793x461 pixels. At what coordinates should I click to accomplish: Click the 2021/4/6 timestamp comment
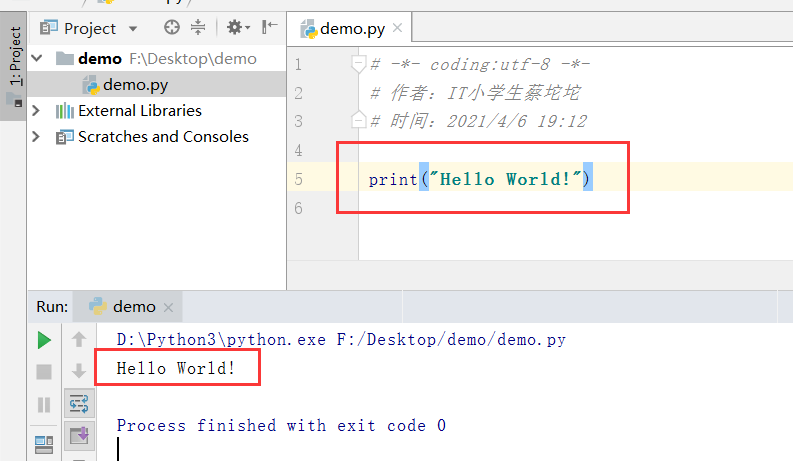(478, 121)
